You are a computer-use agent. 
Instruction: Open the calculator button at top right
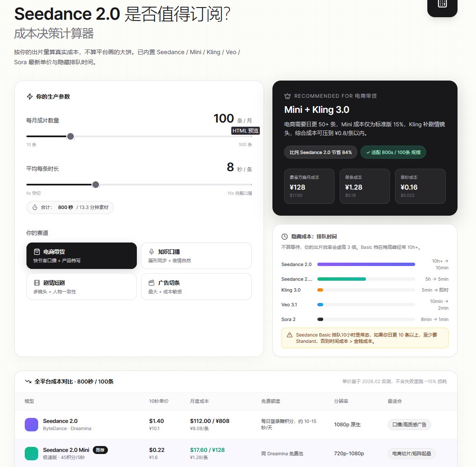click(442, 5)
